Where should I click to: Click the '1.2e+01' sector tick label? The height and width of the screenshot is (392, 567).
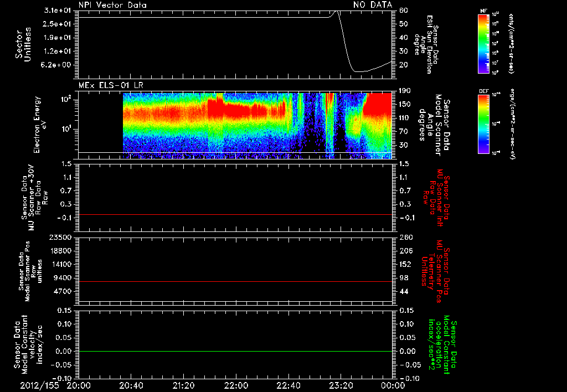(57, 51)
